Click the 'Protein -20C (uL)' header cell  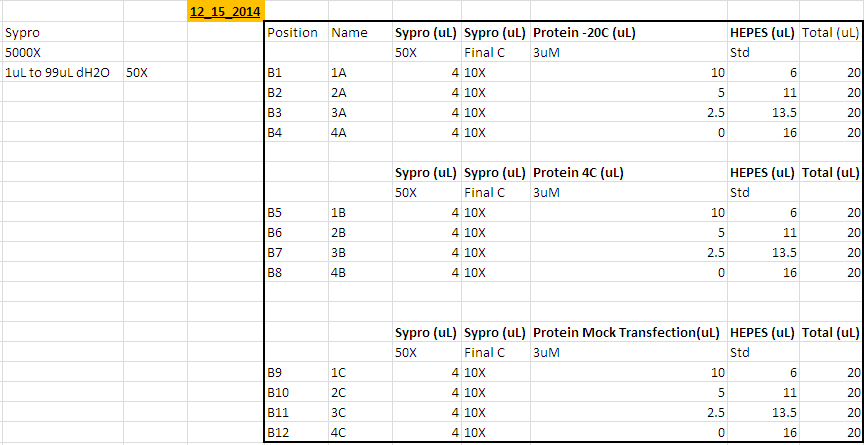pyautogui.click(x=585, y=32)
